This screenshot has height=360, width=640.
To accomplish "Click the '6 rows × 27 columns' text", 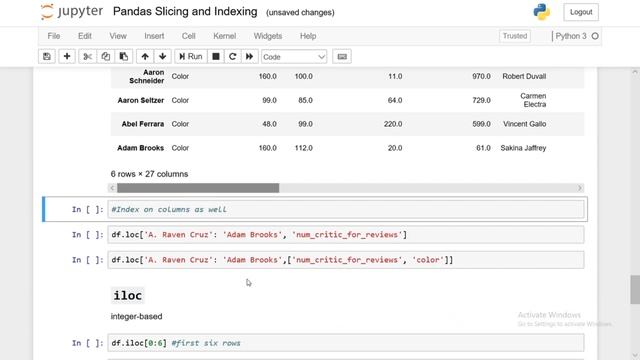I will [149, 174].
